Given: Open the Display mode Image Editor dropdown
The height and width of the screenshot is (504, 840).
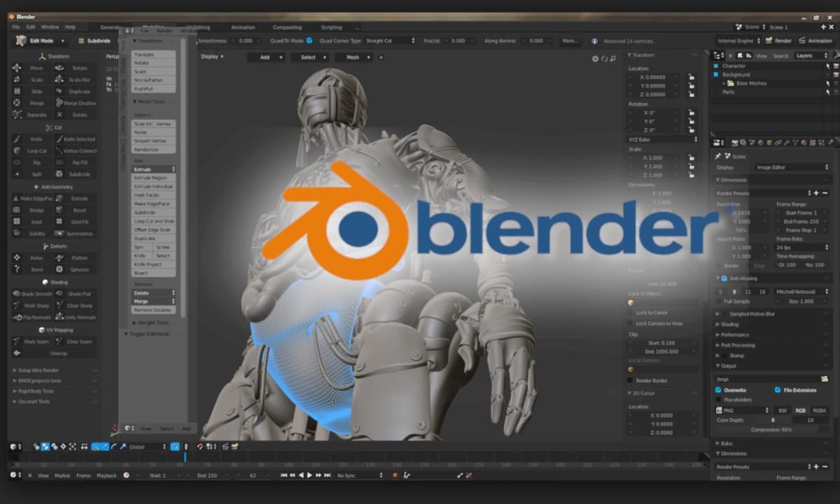Looking at the screenshot, I should [x=791, y=167].
